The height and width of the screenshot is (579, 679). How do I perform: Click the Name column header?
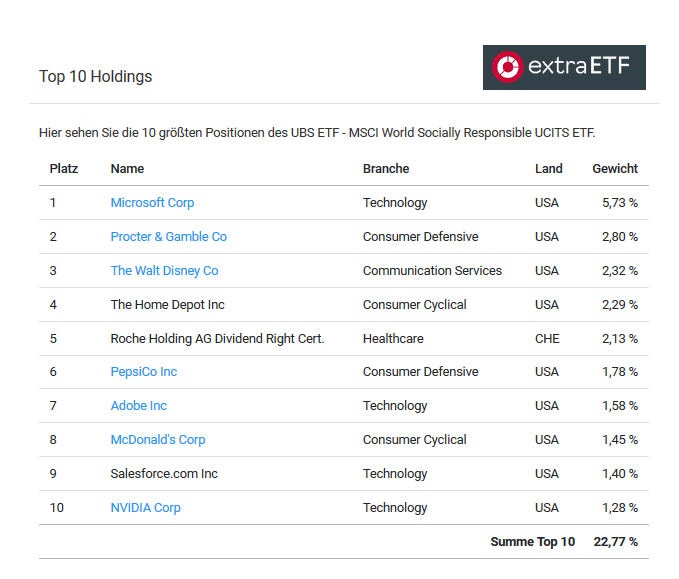(127, 168)
